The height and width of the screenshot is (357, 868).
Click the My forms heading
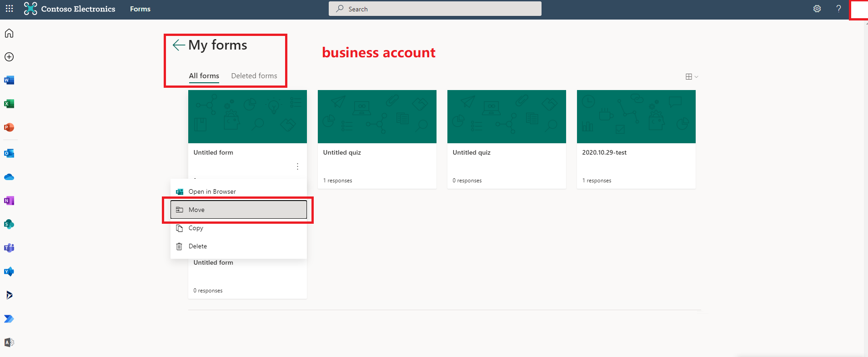218,45
